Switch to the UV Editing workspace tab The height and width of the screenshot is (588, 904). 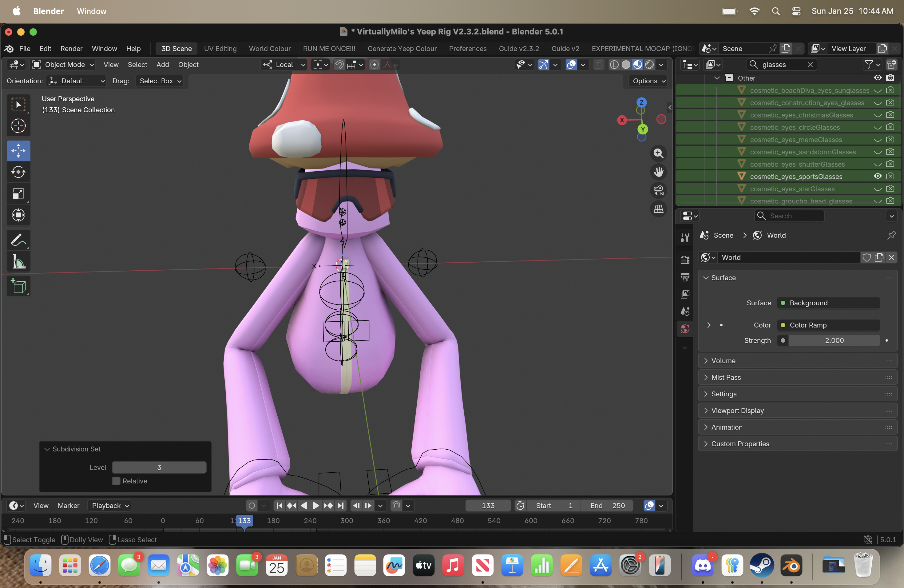pos(220,49)
